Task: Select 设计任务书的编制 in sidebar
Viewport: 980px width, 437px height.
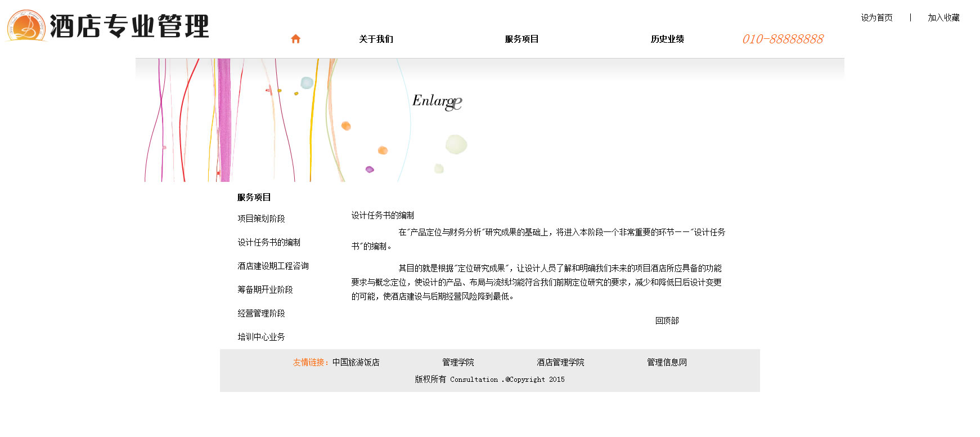Action: point(269,242)
